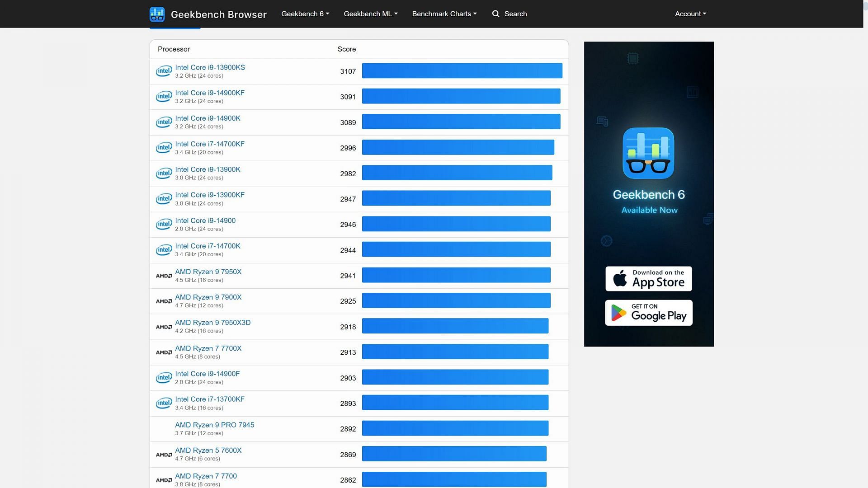
Task: Click the AMD Ryzen 9 PRO 7945 processor link
Action: (215, 424)
